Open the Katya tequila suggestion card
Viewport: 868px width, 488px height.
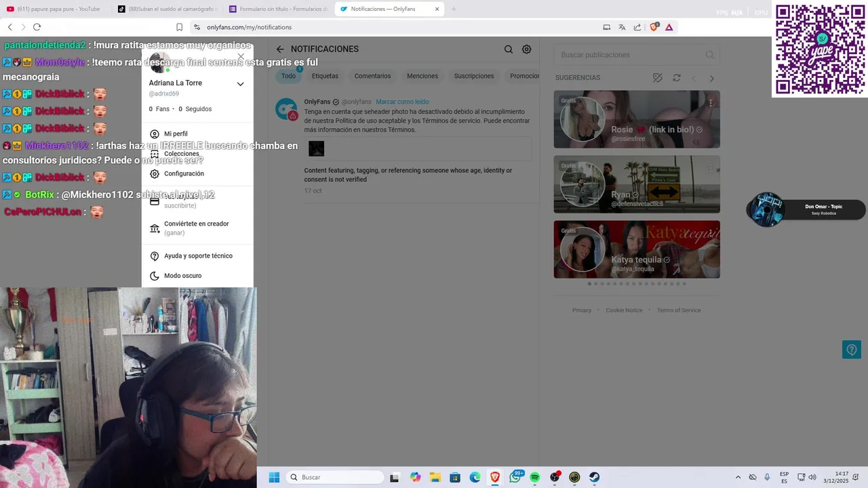[637, 249]
